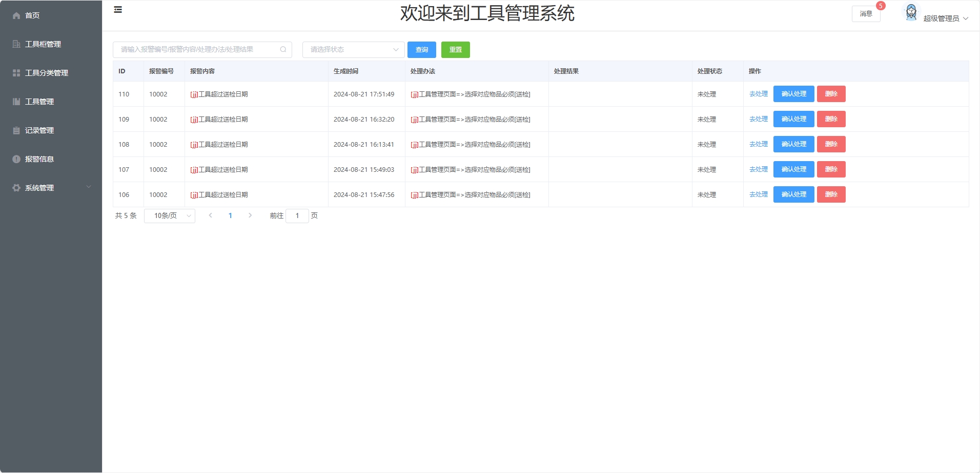
Task: Click the 工具管理 sidebar icon
Action: tap(16, 102)
